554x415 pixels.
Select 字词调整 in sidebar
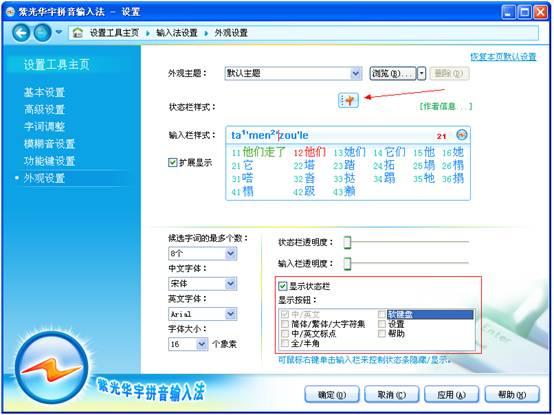point(44,126)
